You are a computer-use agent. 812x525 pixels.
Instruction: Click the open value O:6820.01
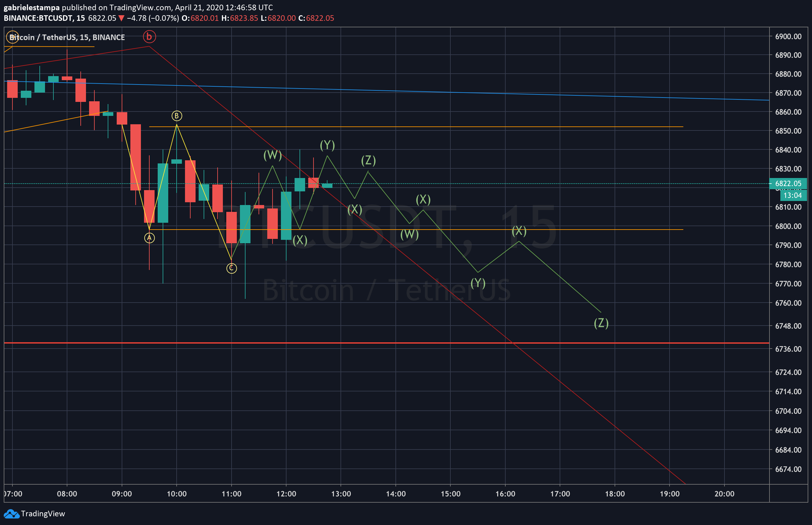point(200,18)
